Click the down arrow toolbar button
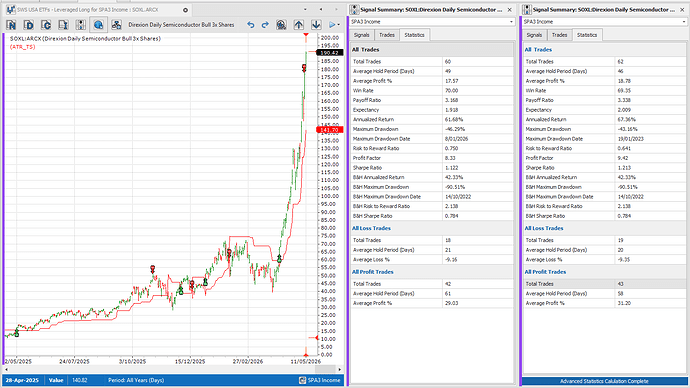The height and width of the screenshot is (388, 690). point(316,25)
